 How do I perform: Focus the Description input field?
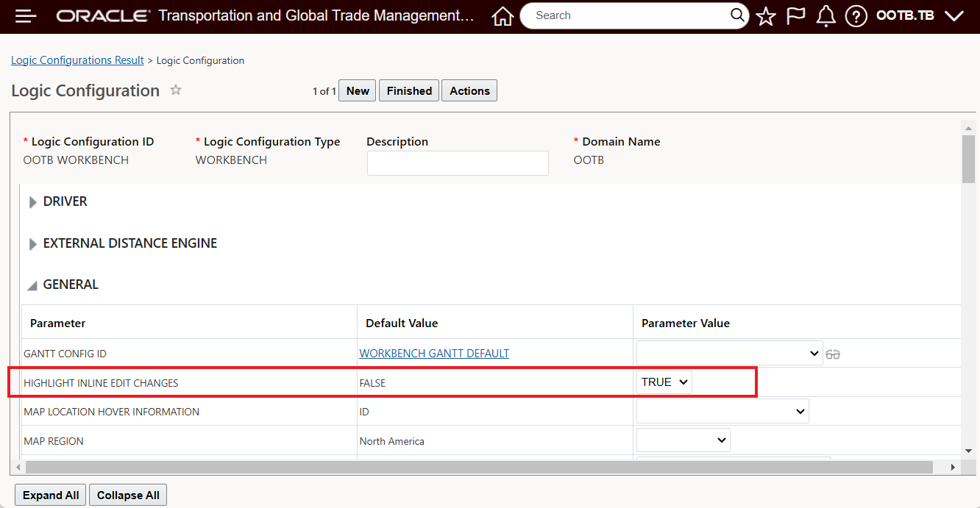pos(458,163)
